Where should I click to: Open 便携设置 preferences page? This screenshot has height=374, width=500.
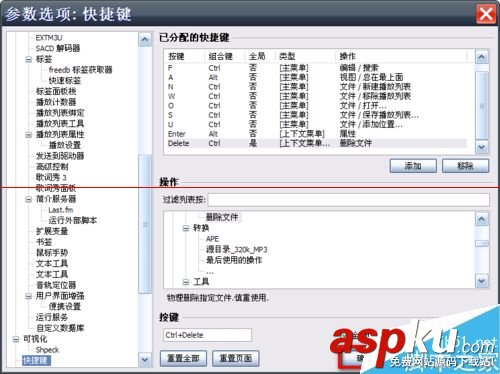[x=65, y=307]
